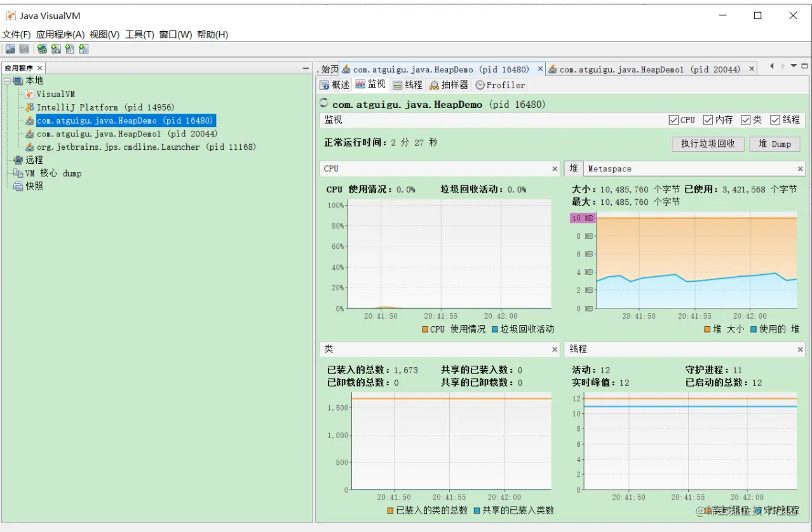Click the Add JMX Connection toolbar icon
This screenshot has width=812, height=532.
click(56, 49)
